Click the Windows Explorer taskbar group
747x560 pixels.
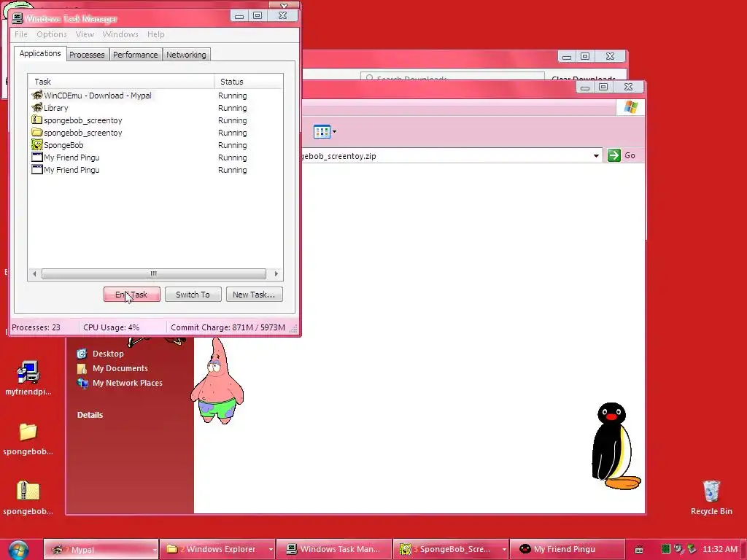(x=217, y=549)
